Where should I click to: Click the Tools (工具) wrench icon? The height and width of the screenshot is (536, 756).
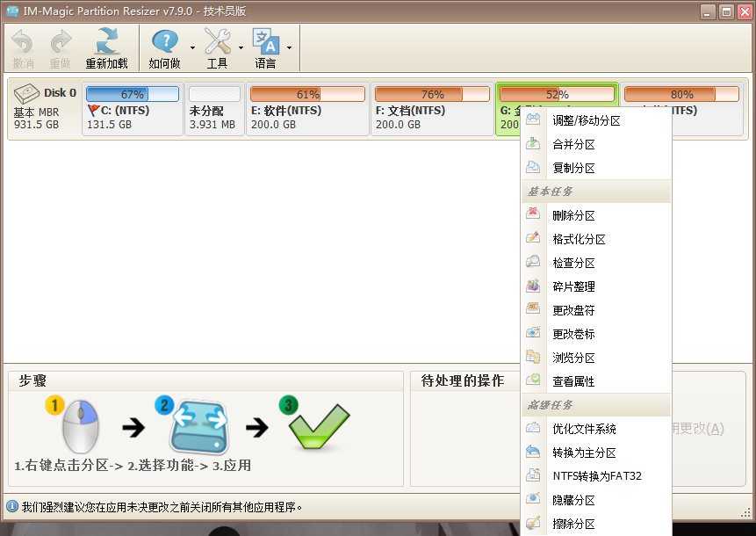tap(216, 42)
